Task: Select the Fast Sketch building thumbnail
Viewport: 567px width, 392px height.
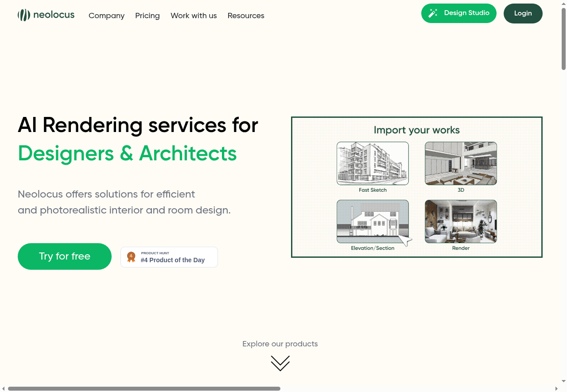Action: pos(373,163)
